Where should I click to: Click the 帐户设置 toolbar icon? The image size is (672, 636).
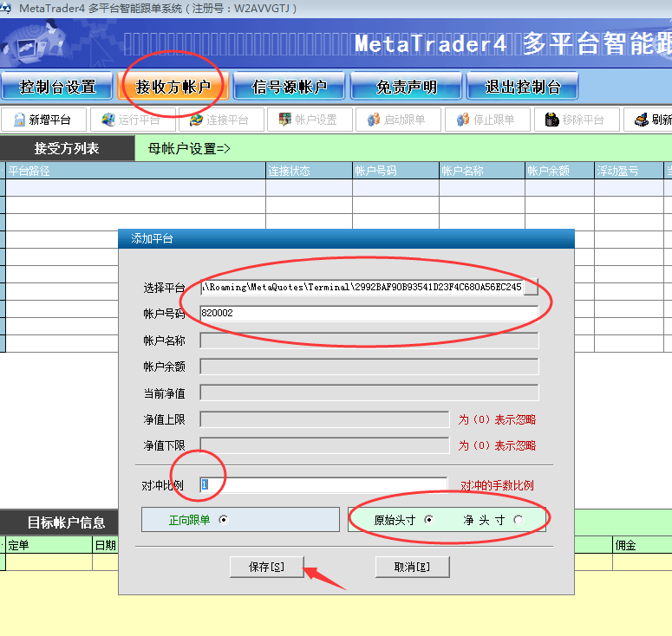coord(284,120)
